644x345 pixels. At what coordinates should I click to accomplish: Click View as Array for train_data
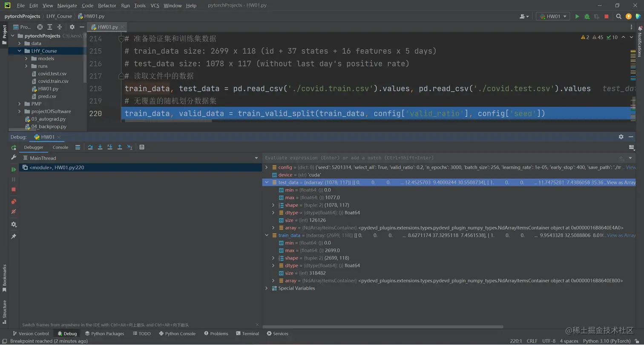[621, 235]
